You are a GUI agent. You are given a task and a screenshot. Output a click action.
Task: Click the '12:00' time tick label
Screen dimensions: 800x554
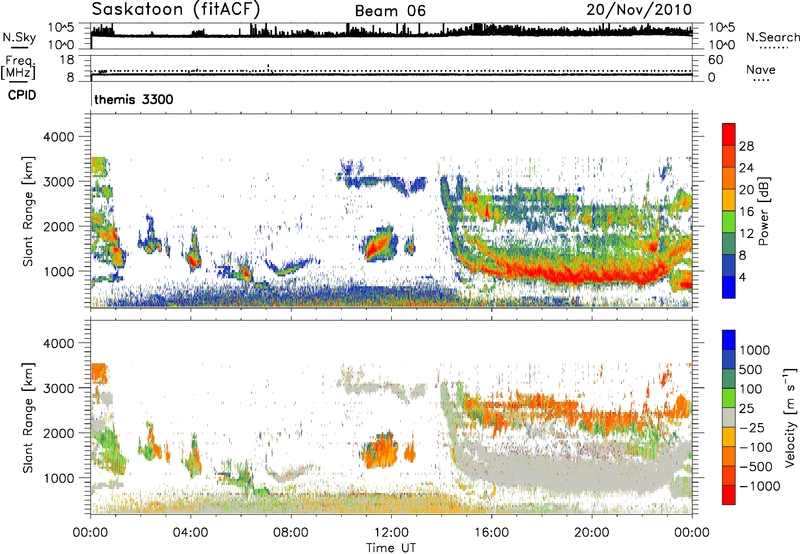(391, 533)
